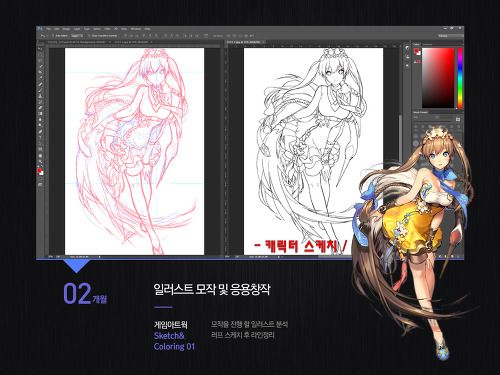500x375 pixels.
Task: Click the black line-art canvas
Action: point(313,152)
